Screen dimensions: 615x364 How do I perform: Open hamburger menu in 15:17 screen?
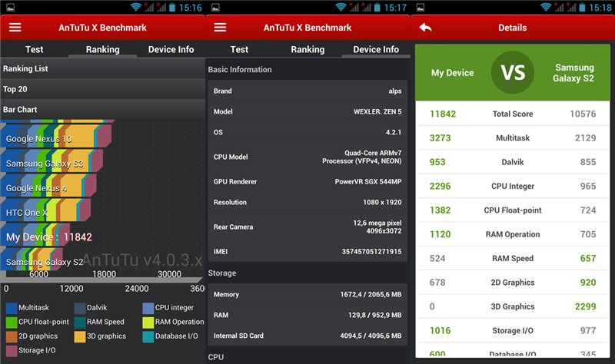(220, 28)
